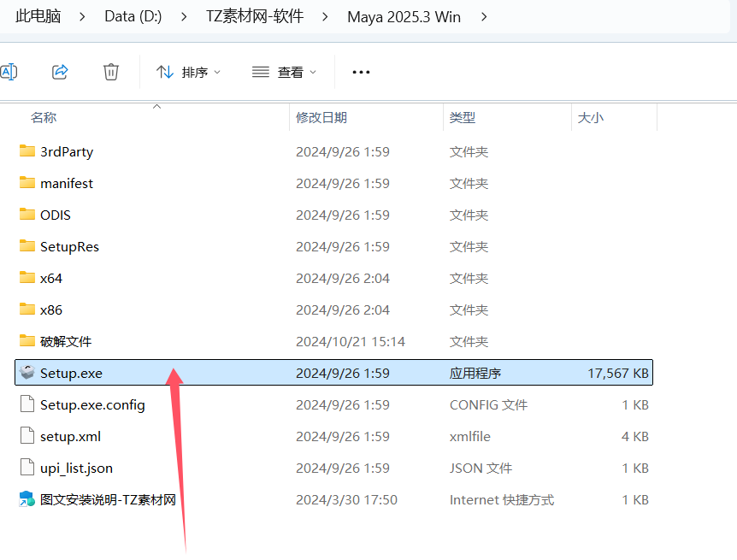Sort by the 名称 column header
Image resolution: width=737 pixels, height=560 pixels.
(x=44, y=117)
